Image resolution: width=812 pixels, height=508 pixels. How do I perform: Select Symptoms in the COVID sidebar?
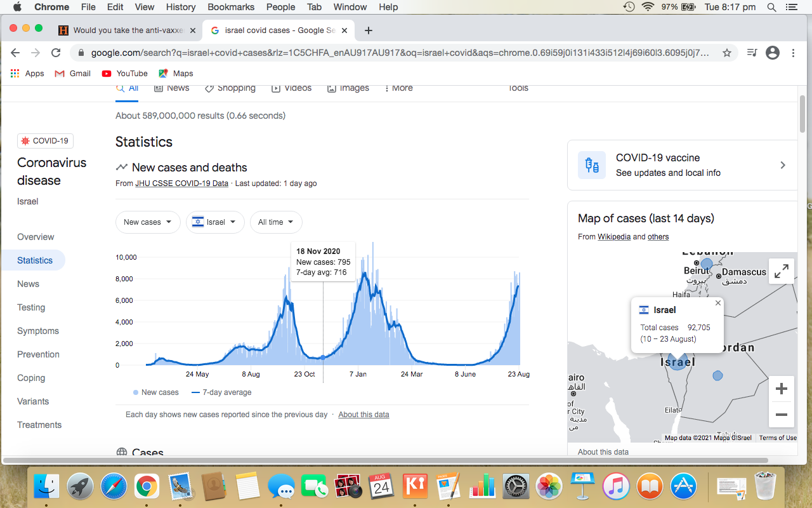click(x=38, y=331)
